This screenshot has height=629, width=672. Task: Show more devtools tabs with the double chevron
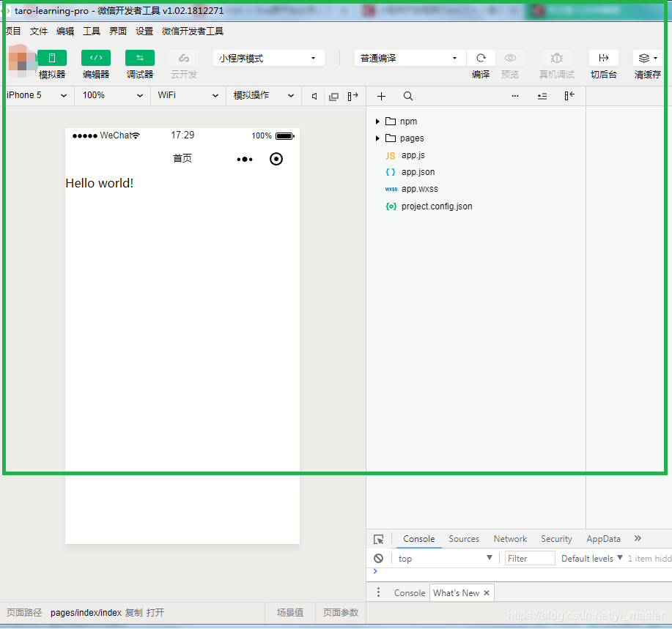coord(638,539)
